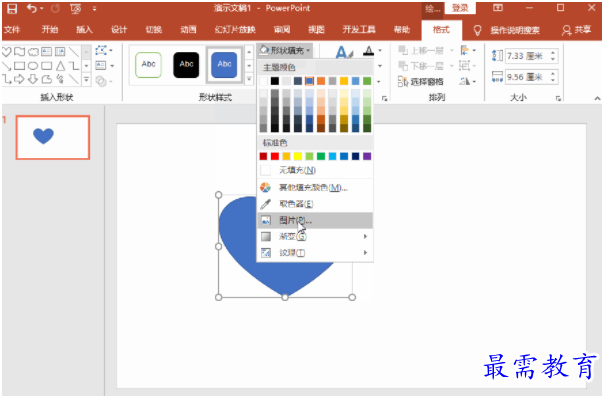Apply the black Abc shape style
The width and height of the screenshot is (605, 398).
point(186,65)
